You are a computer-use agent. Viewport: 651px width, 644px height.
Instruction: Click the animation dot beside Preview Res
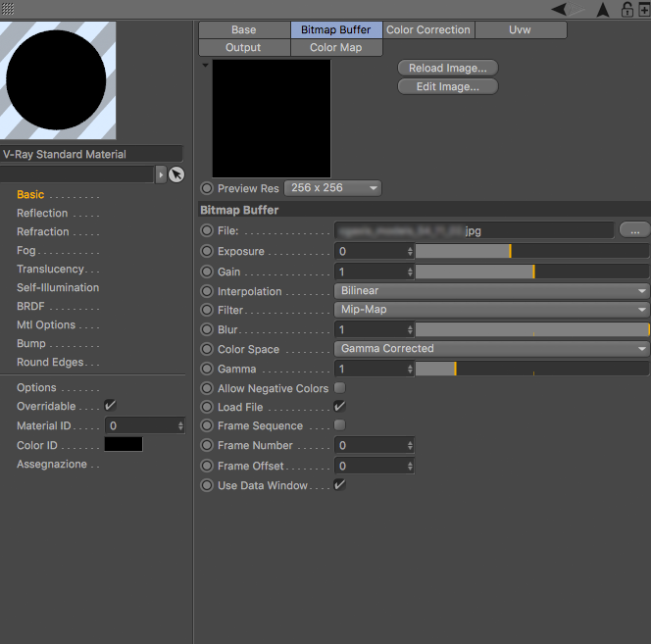coord(207,188)
